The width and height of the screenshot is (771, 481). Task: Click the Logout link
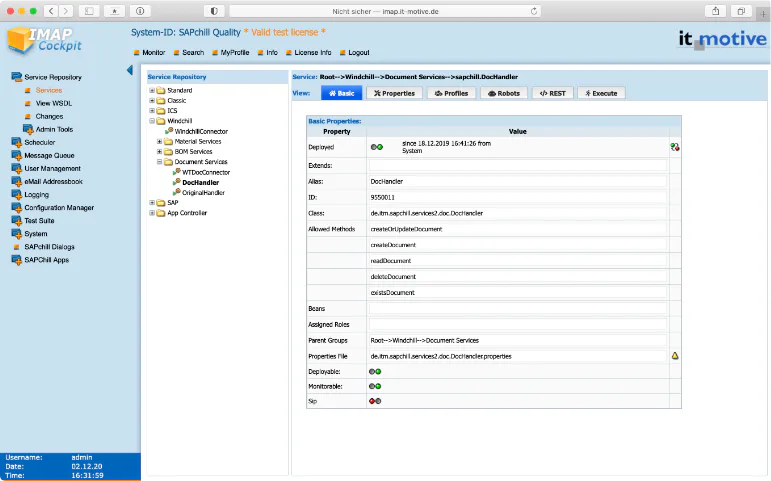(x=358, y=53)
